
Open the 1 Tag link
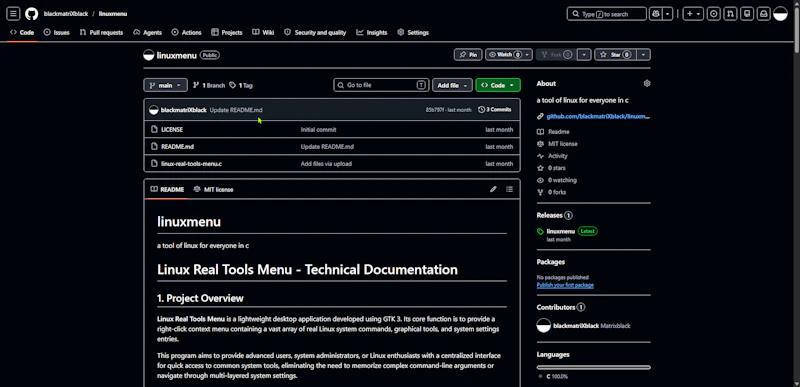click(x=241, y=85)
